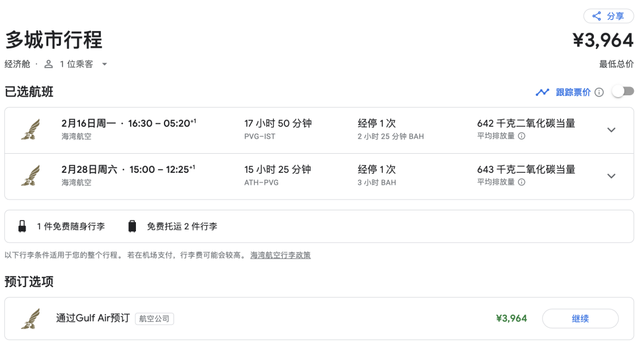The height and width of the screenshot is (345, 644).
Task: Click 通过Gulf Air预订 booking option text
Action: coord(93,318)
